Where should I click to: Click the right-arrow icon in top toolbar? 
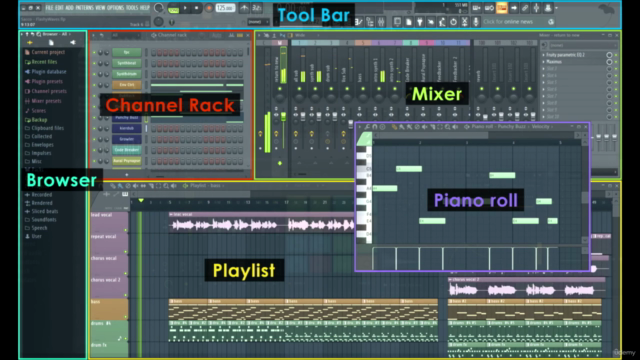[513, 7]
